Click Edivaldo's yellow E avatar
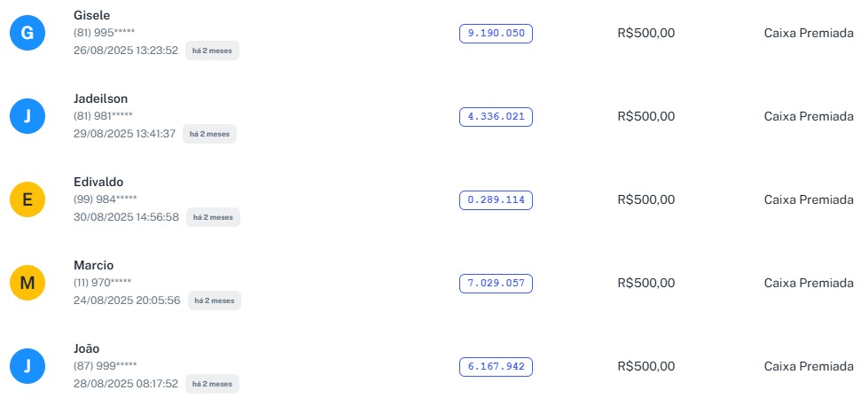Image resolution: width=868 pixels, height=398 pixels. pyautogui.click(x=27, y=200)
